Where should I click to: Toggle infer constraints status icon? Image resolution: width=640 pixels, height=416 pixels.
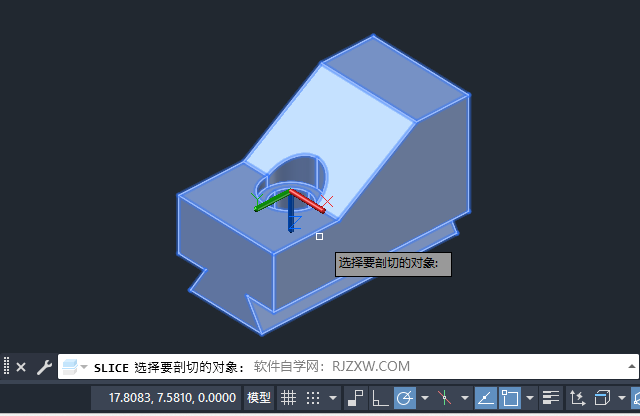click(355, 398)
